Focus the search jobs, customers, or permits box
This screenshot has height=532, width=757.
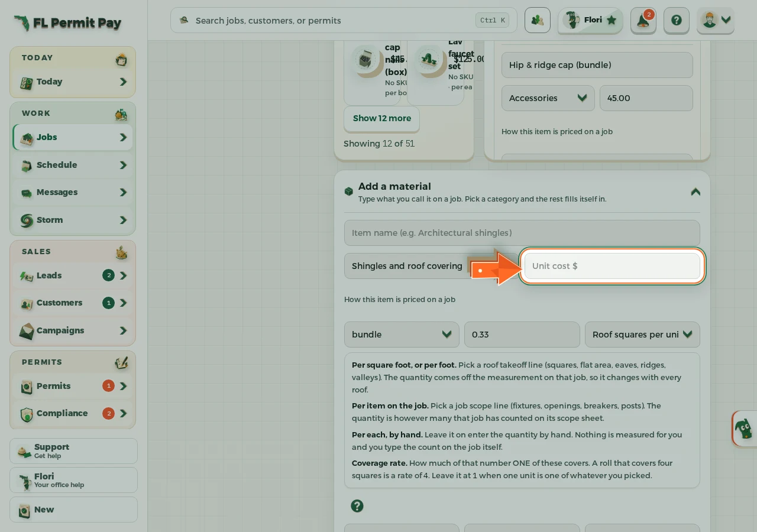pos(344,20)
